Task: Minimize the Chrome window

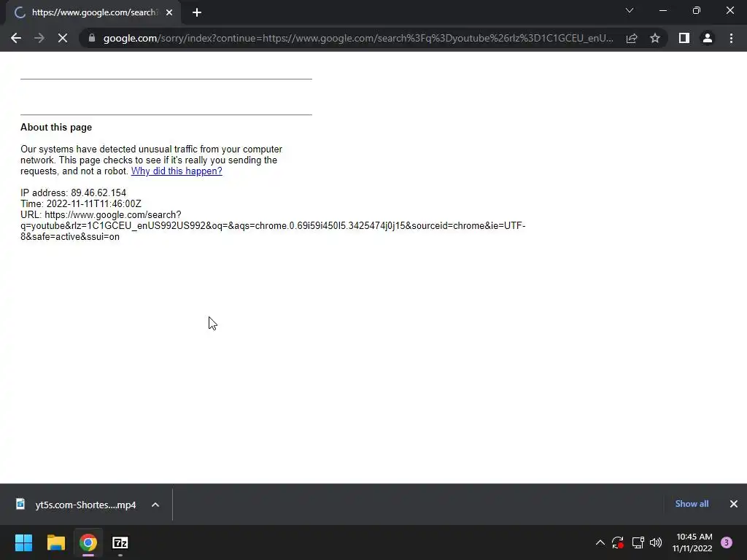Action: click(x=662, y=10)
